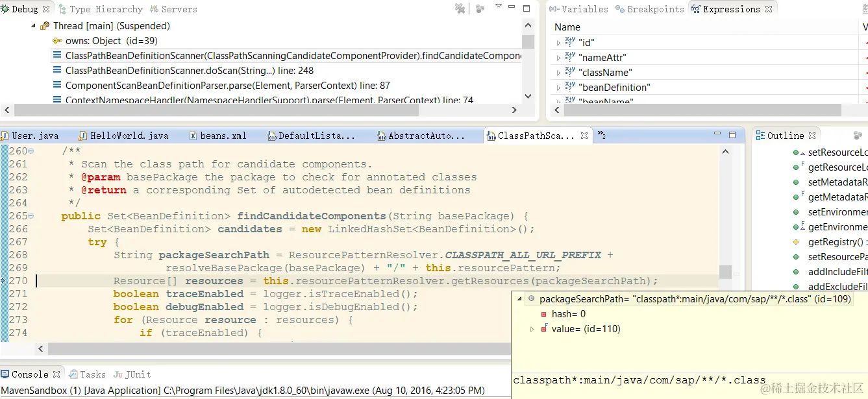The image size is (868, 399).
Task: Click the owns: Object key icon
Action: [57, 41]
